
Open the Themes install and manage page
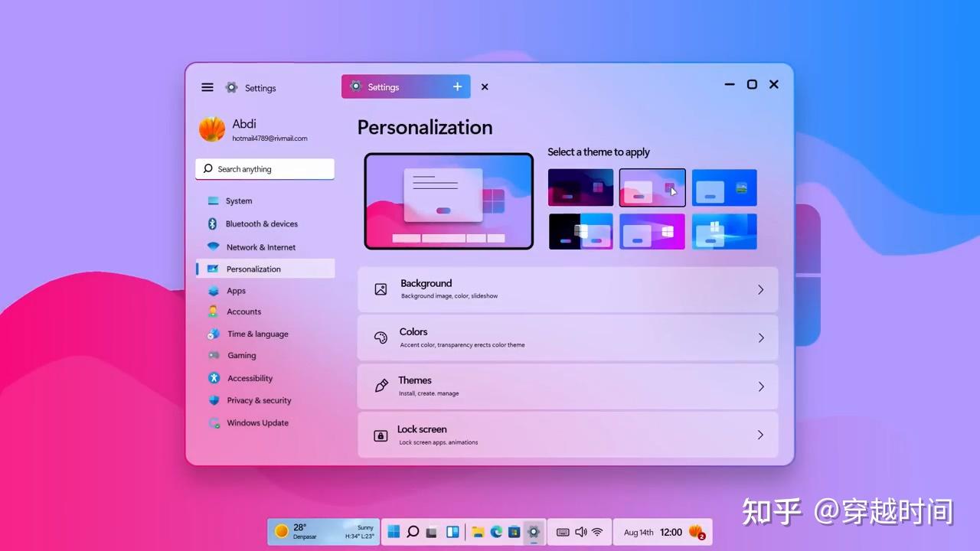point(568,386)
